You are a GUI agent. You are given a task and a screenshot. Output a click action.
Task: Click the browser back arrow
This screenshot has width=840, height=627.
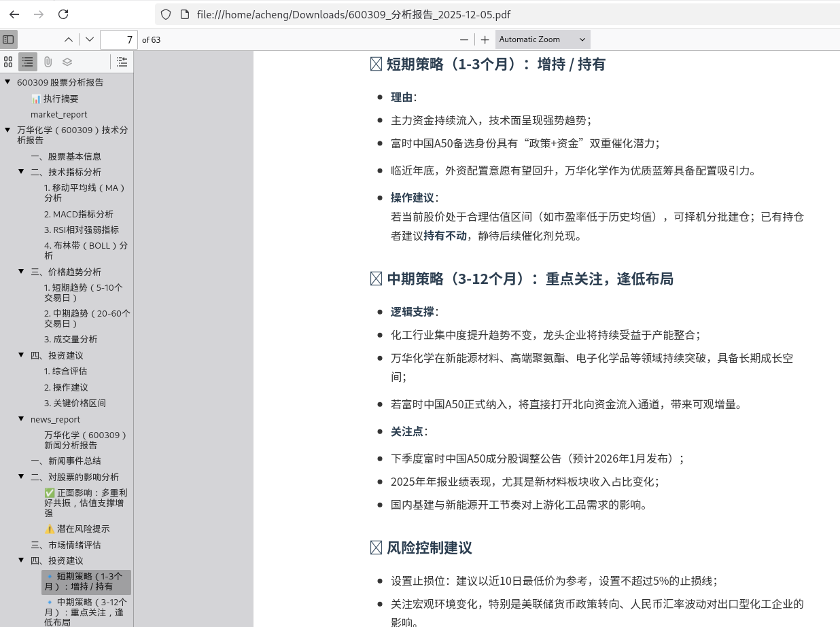tap(14, 14)
